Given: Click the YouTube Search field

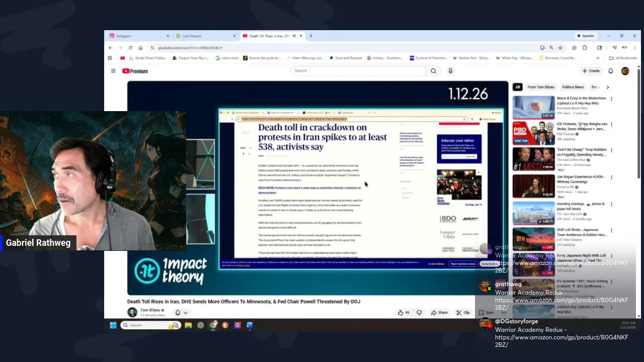Looking at the screenshot, I should pos(358,71).
